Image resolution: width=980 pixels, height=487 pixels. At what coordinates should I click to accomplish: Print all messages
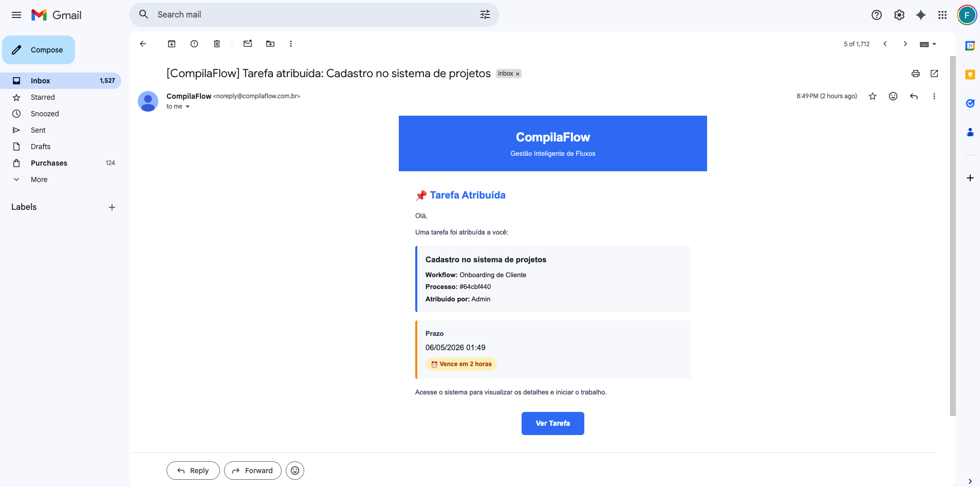pyautogui.click(x=916, y=74)
